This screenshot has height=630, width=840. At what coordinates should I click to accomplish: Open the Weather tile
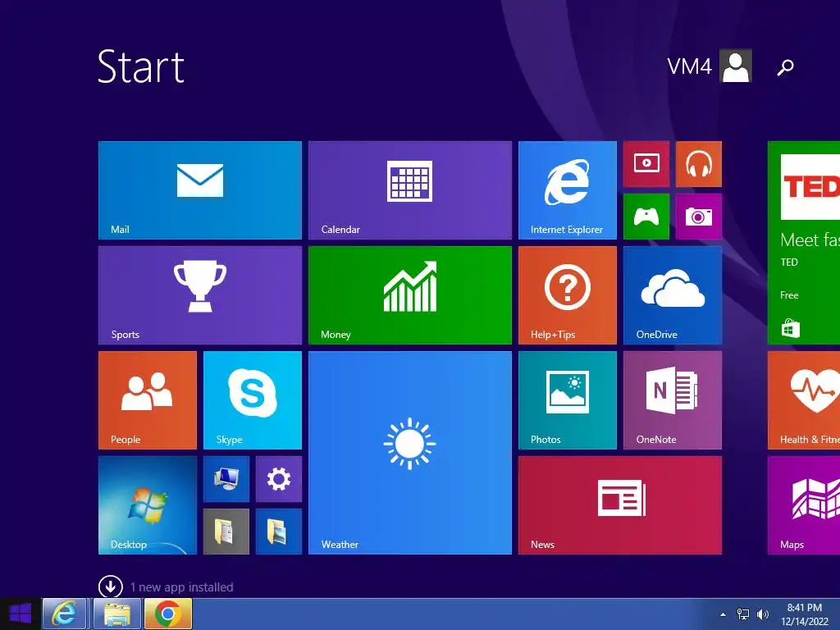pos(410,453)
